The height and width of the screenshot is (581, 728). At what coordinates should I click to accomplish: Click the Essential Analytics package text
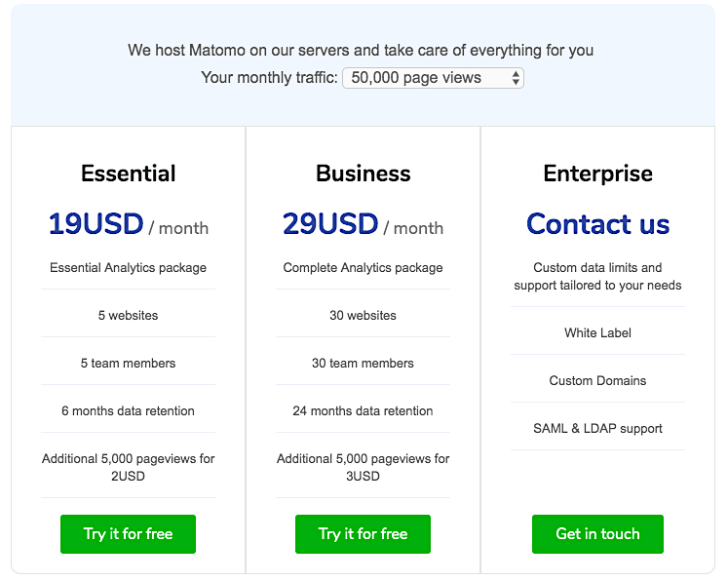click(x=128, y=267)
